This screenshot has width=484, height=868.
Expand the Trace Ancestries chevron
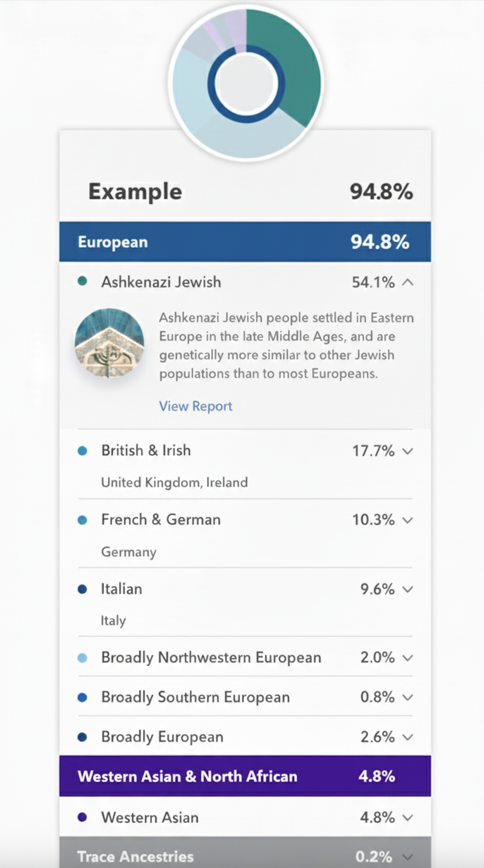pos(408,857)
